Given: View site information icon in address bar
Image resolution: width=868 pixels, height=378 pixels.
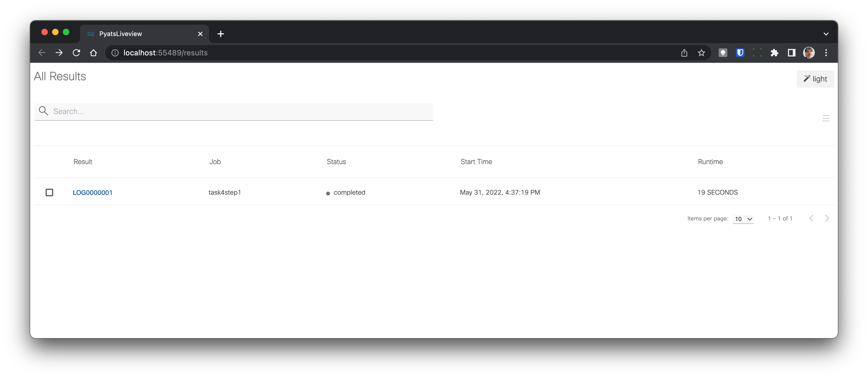Looking at the screenshot, I should (115, 53).
